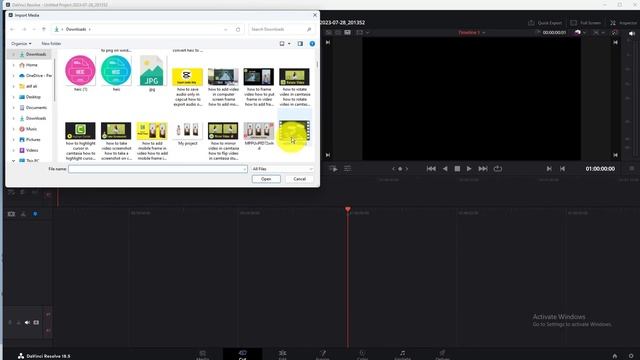
Task: Expand the Music tree node
Action: [13, 129]
